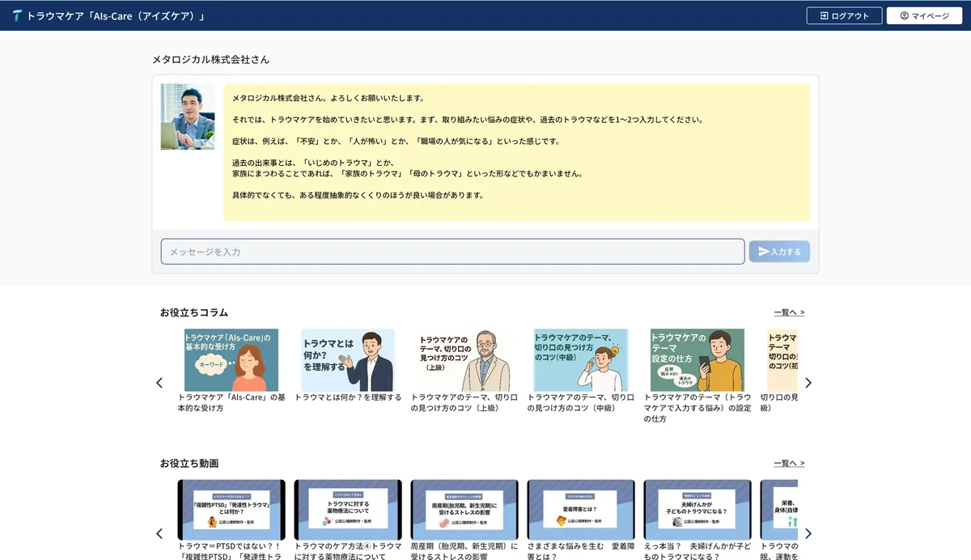
Task: Open the 切り口の見つけ方のコツ（中級） column thumbnail
Action: pos(581,360)
